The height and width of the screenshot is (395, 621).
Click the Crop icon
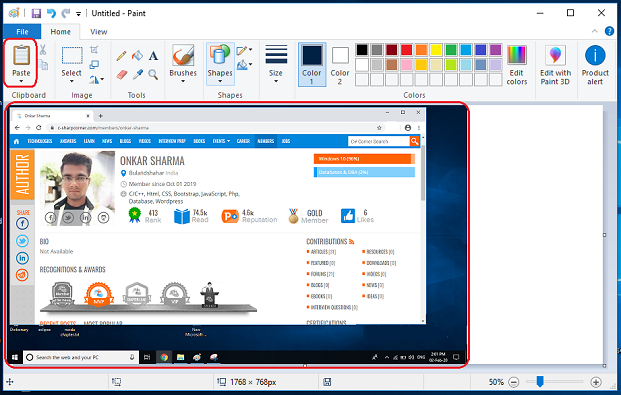coord(94,50)
